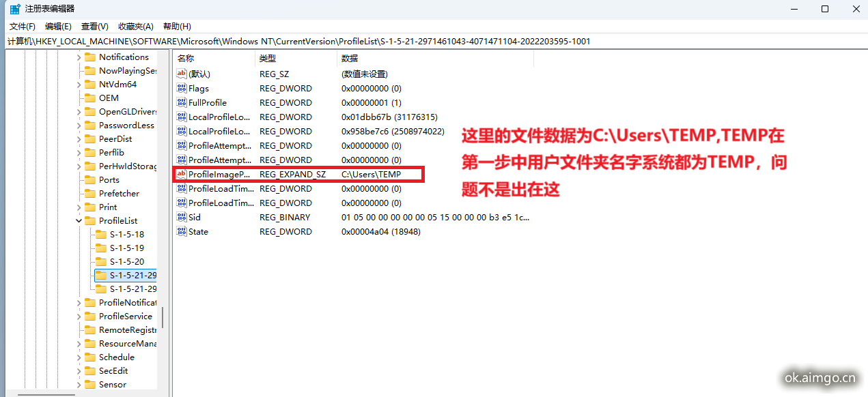This screenshot has height=397, width=868.
Task: Click the Schedule folder icon
Action: click(89, 357)
